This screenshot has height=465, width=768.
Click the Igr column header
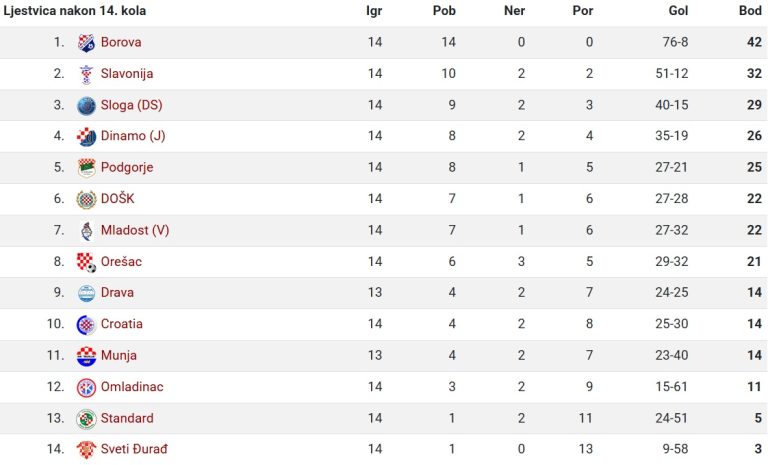point(374,11)
